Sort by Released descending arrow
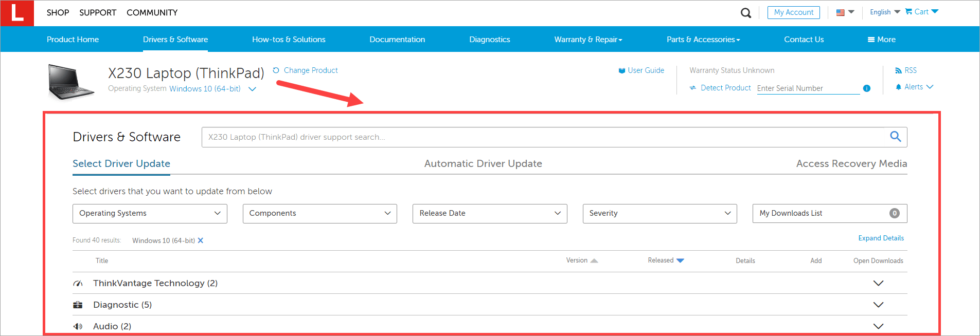Viewport: 980px width, 336px height. coord(680,261)
